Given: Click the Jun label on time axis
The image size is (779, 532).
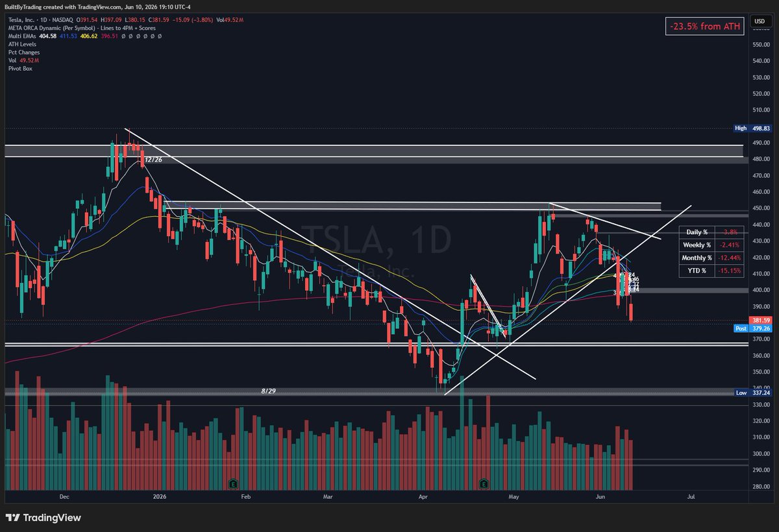Looking at the screenshot, I should [x=600, y=497].
